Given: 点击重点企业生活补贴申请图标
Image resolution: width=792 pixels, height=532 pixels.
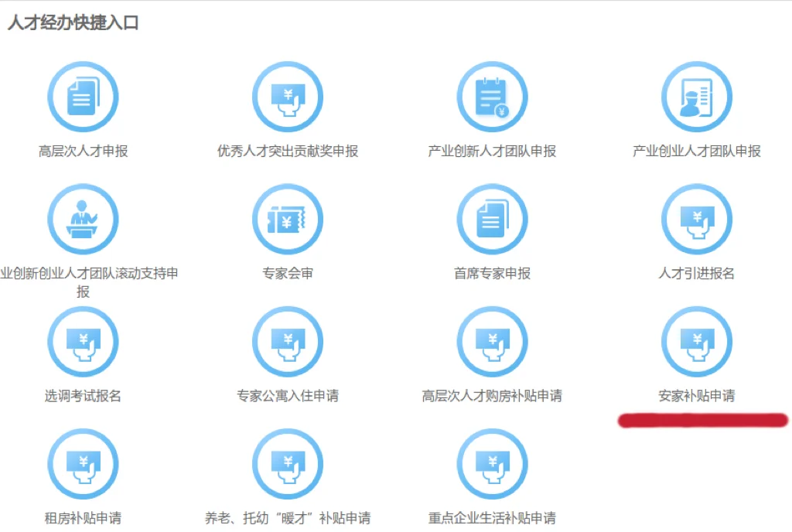Looking at the screenshot, I should pos(492,464).
